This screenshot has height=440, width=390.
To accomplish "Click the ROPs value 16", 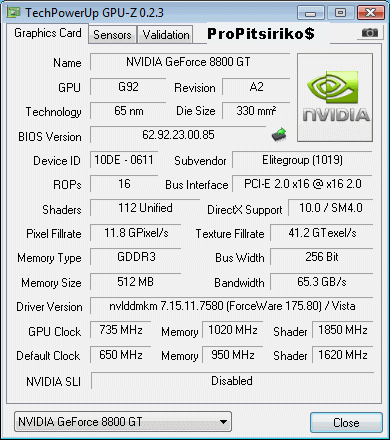I will pos(124,184).
